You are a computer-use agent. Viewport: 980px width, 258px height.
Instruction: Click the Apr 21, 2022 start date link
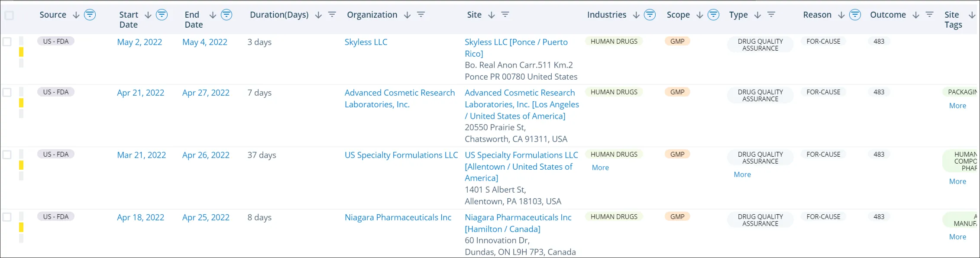pos(141,93)
